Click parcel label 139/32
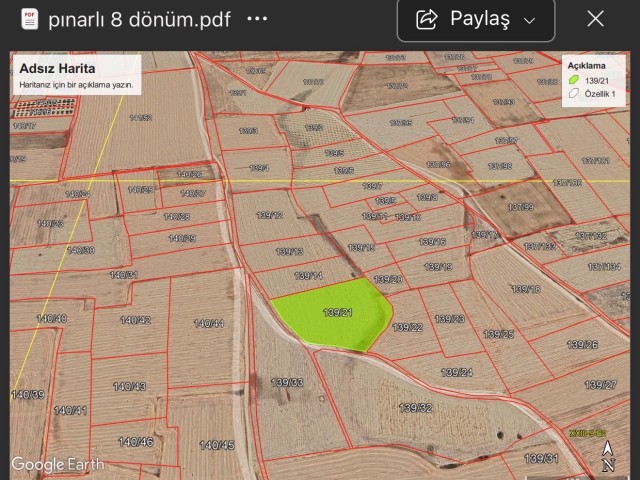 point(416,408)
